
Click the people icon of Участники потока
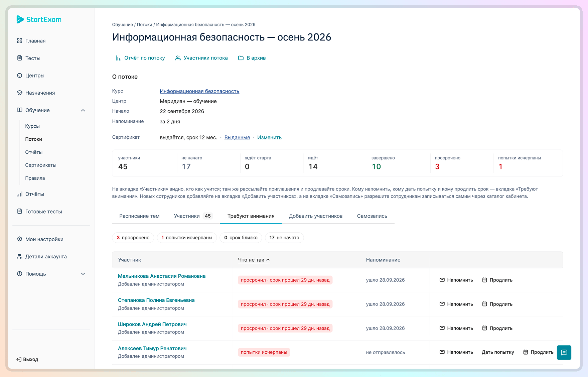[x=178, y=58]
